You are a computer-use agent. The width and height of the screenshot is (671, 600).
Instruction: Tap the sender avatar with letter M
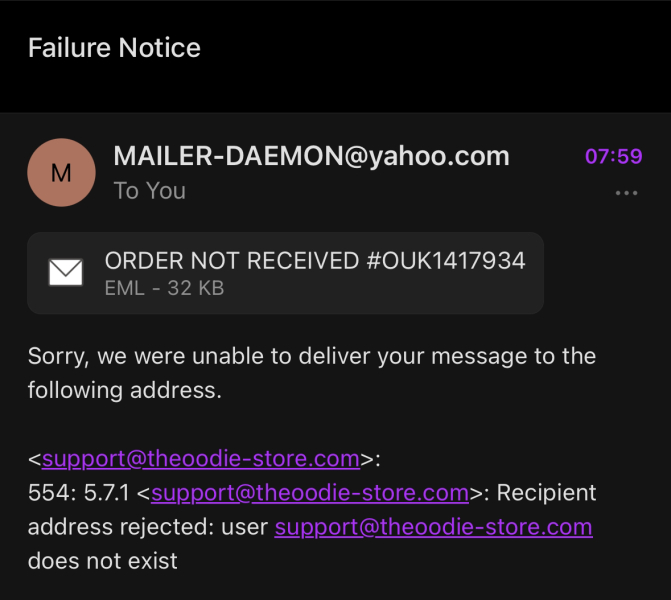[61, 173]
